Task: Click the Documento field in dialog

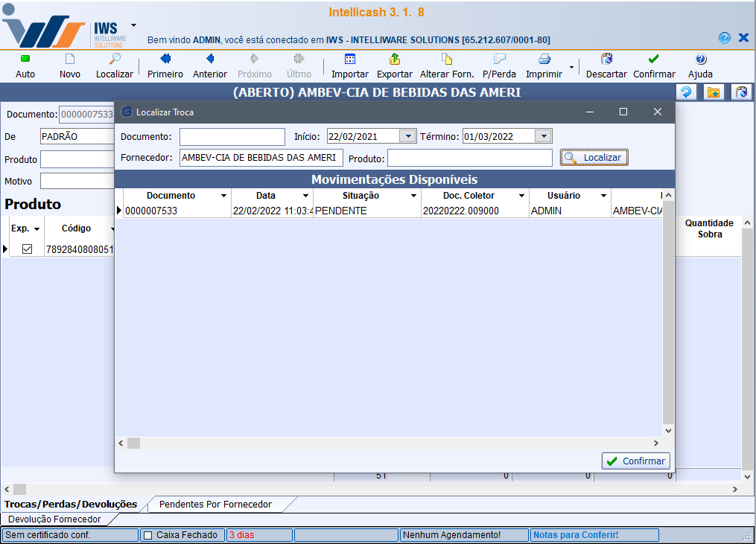Action: click(232, 137)
